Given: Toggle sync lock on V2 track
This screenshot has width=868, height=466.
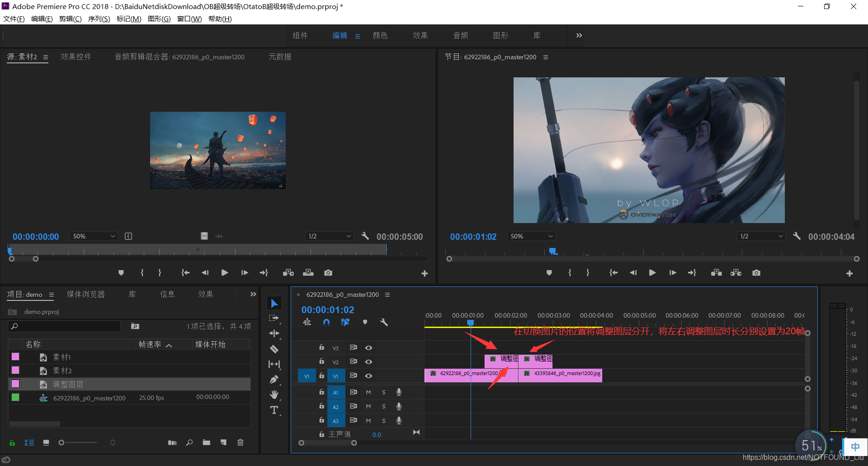Looking at the screenshot, I should (x=354, y=361).
